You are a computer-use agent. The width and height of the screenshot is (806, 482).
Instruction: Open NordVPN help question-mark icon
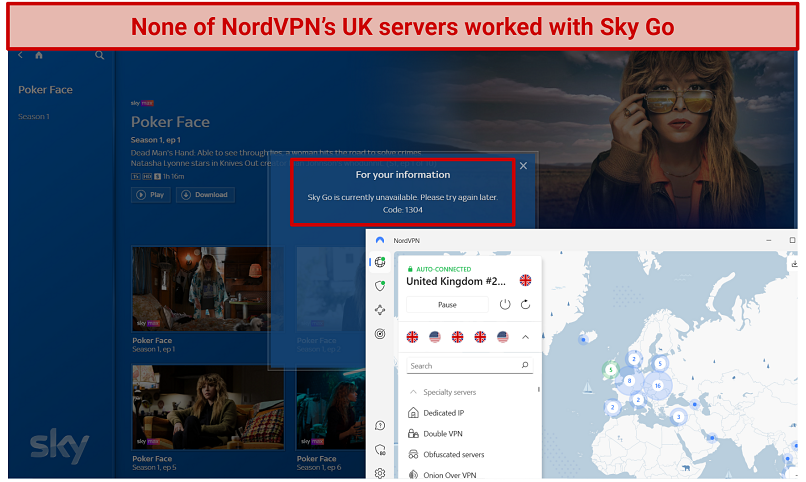coord(380,425)
